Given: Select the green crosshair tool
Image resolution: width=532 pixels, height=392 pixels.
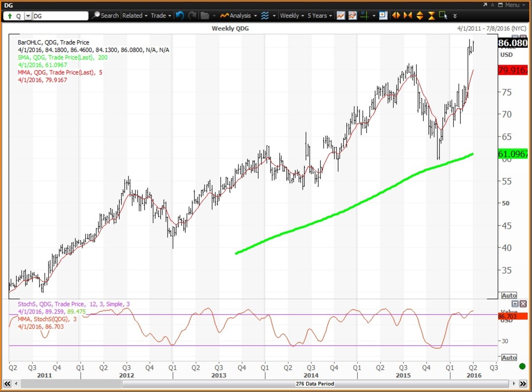Looking at the screenshot, I should click(364, 16).
